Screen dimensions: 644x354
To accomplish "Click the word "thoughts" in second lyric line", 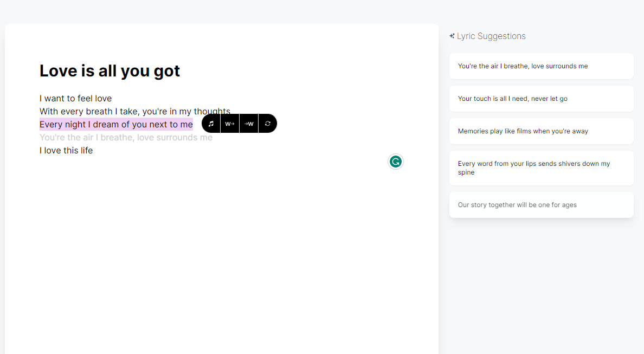I will pos(214,110).
